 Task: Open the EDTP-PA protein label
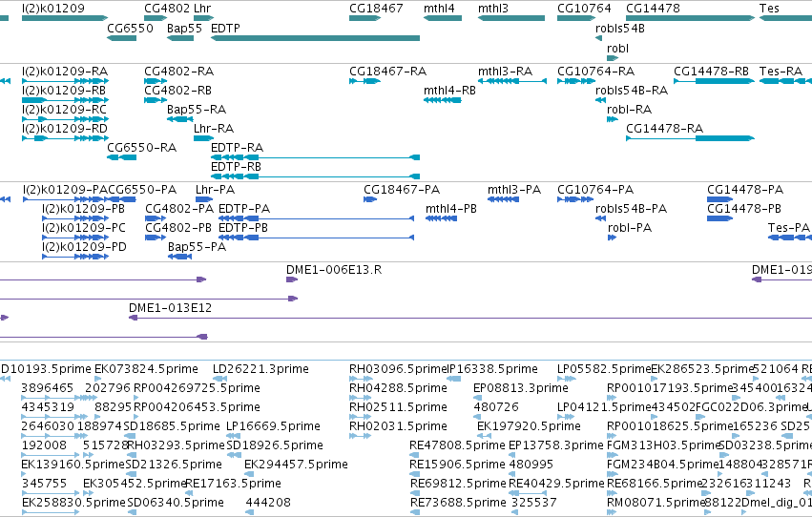click(244, 209)
